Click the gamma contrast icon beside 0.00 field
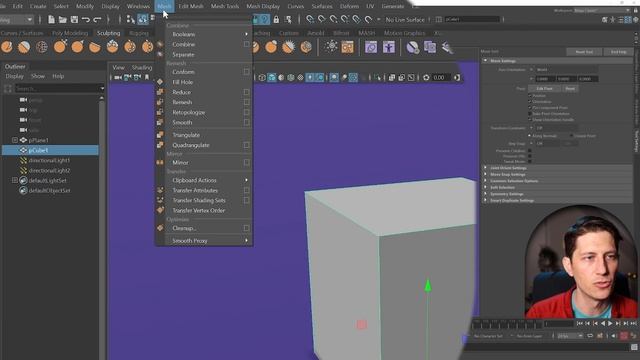The height and width of the screenshot is (360, 640). [x=457, y=77]
